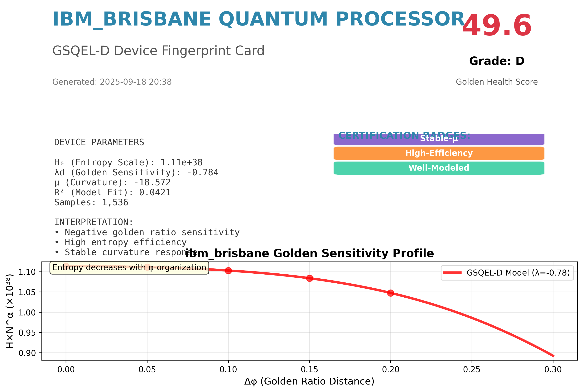Click the INTERPRETATION: heading
Viewport: 583px width, 392px height.
click(x=94, y=222)
